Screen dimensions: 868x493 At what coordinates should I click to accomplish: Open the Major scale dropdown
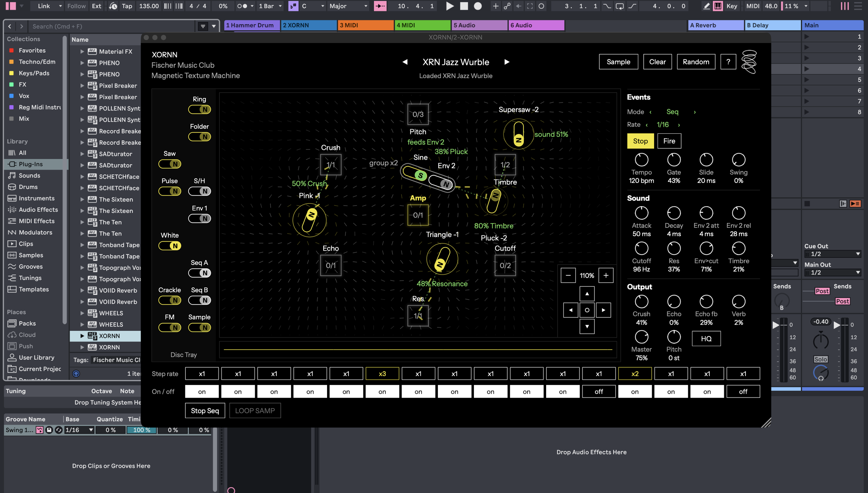pos(348,6)
